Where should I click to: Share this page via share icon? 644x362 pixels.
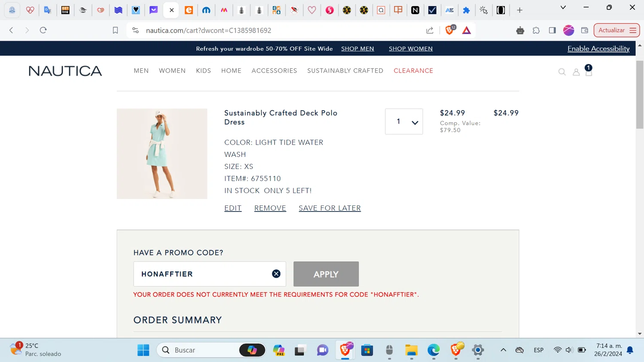430,30
